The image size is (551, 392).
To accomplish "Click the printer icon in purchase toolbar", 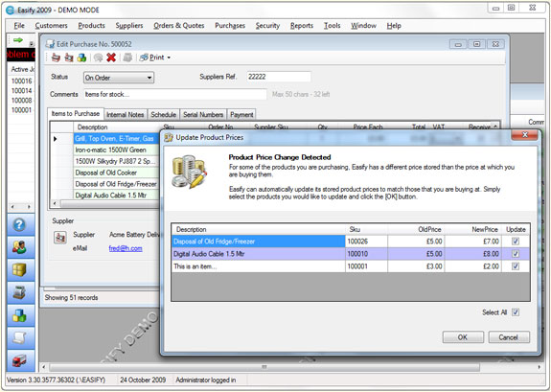I will (56, 58).
